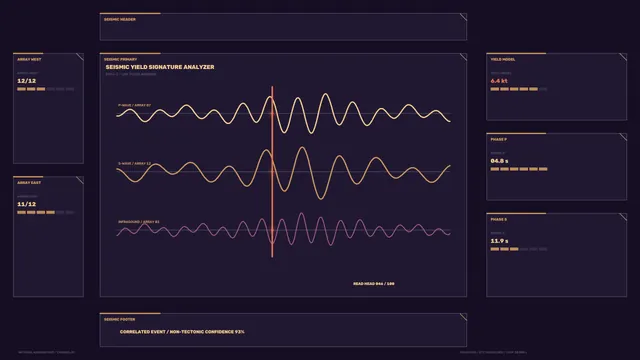Click the Array East panel corner notch
Image resolution: width=640 pixels, height=360 pixels.
(x=80, y=180)
